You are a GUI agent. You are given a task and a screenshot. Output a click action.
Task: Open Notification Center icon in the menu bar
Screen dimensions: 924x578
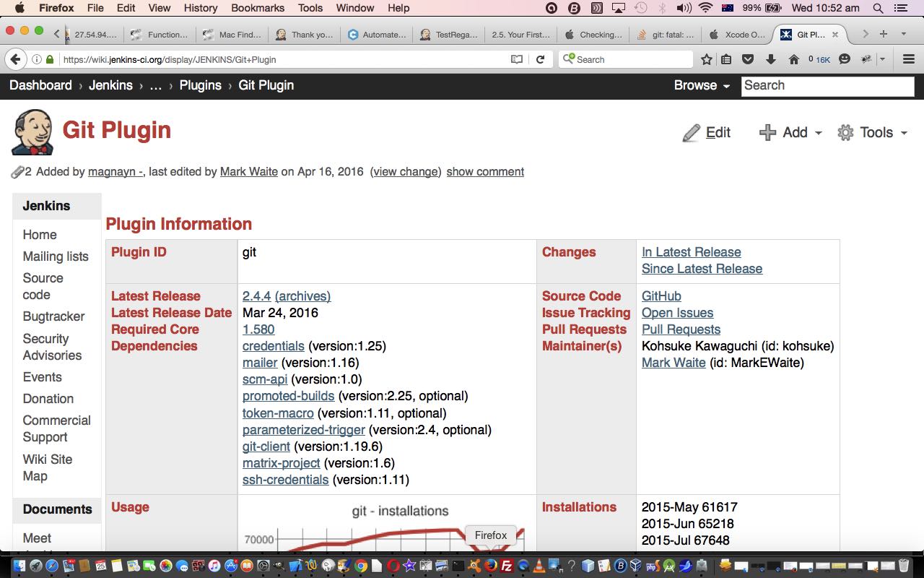click(899, 8)
